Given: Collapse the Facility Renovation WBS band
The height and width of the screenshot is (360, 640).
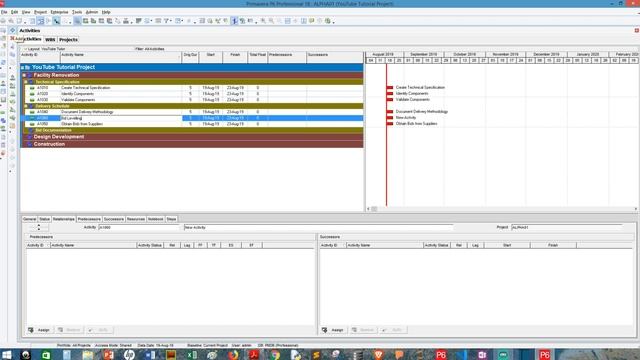Looking at the screenshot, I should click(24, 75).
